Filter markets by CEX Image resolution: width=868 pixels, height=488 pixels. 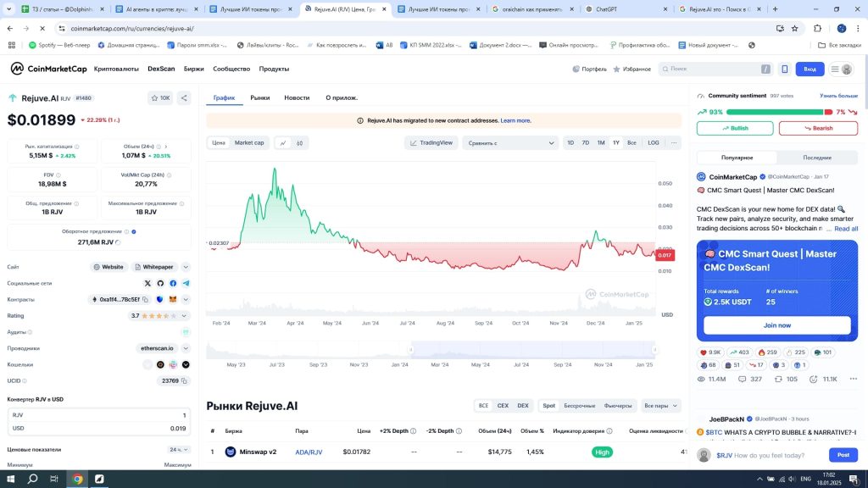(503, 406)
